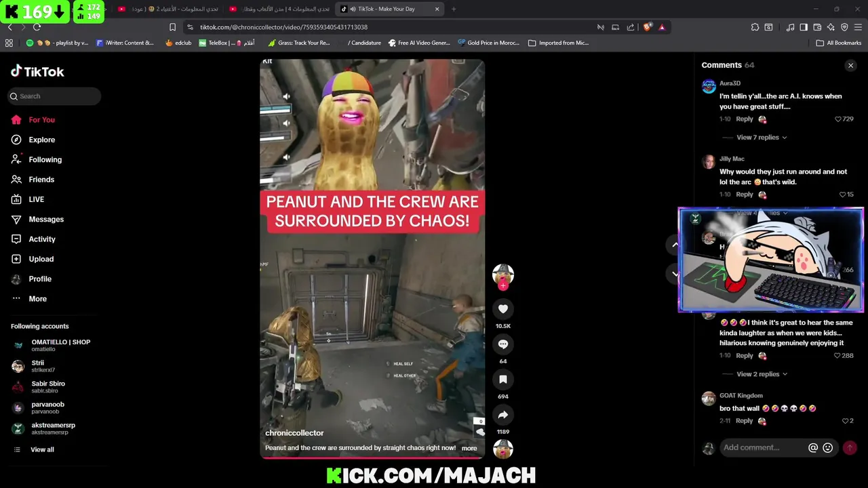Open the chroniccollector username on the video
868x488 pixels.
tap(294, 433)
